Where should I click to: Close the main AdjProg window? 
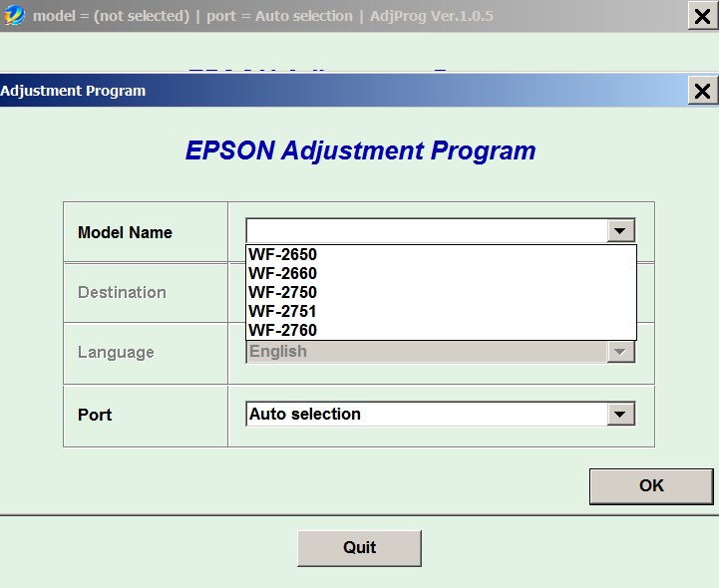click(x=702, y=16)
